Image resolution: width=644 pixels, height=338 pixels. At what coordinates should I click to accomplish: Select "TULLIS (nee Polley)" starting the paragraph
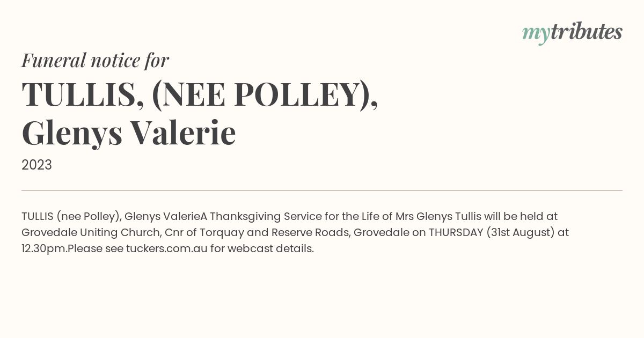(x=71, y=217)
